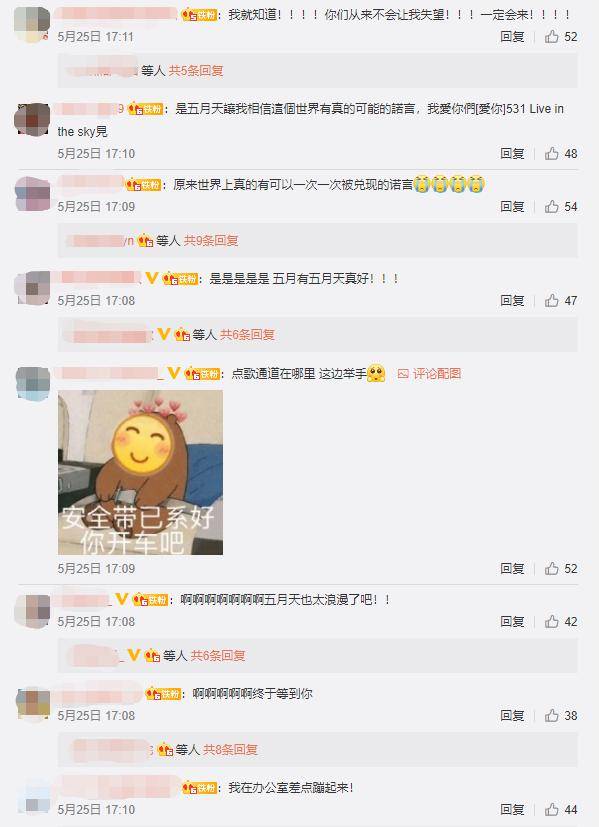
Task: Click thumbs-up showing 54 likes
Action: 552,206
